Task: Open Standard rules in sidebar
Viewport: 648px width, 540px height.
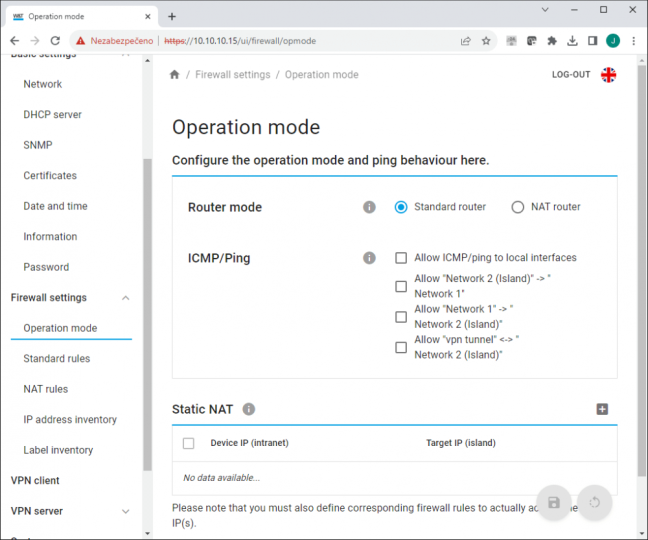Action: (x=57, y=358)
